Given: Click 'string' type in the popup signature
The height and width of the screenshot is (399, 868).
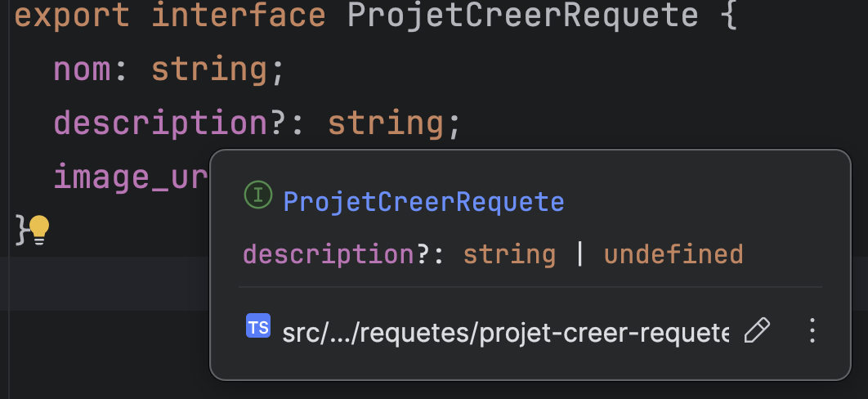Looking at the screenshot, I should [509, 254].
